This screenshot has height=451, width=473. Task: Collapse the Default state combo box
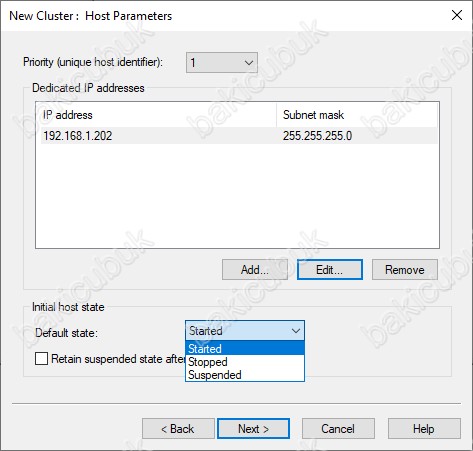coord(245,331)
